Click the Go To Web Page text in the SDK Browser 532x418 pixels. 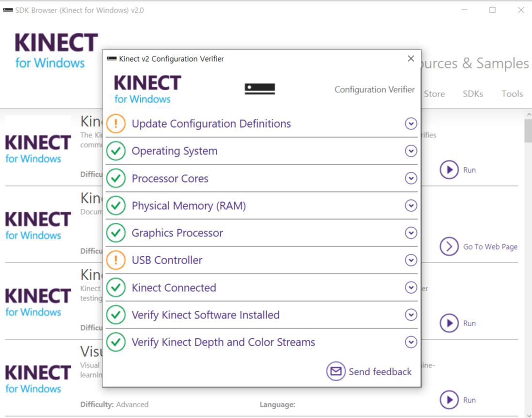pyautogui.click(x=490, y=247)
